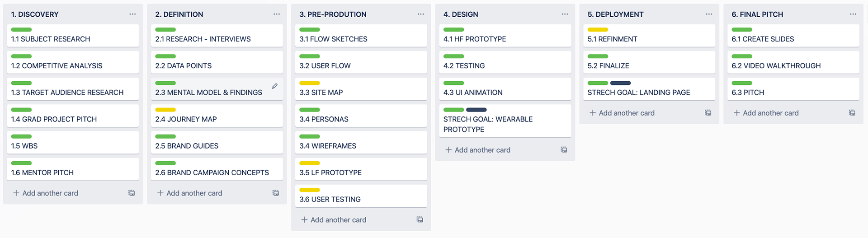The image size is (868, 238).
Task: Click dark blue label on Wearable Prototype card
Action: pos(476,110)
